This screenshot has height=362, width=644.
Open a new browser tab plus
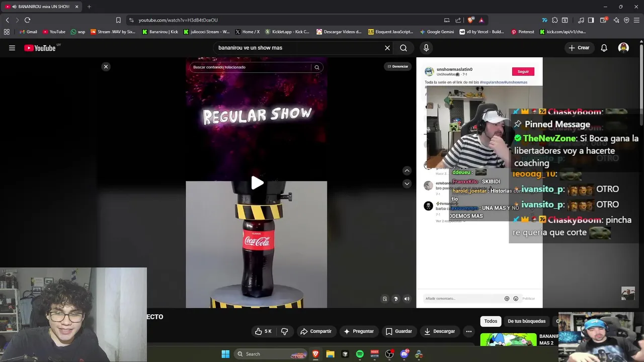[x=89, y=7]
